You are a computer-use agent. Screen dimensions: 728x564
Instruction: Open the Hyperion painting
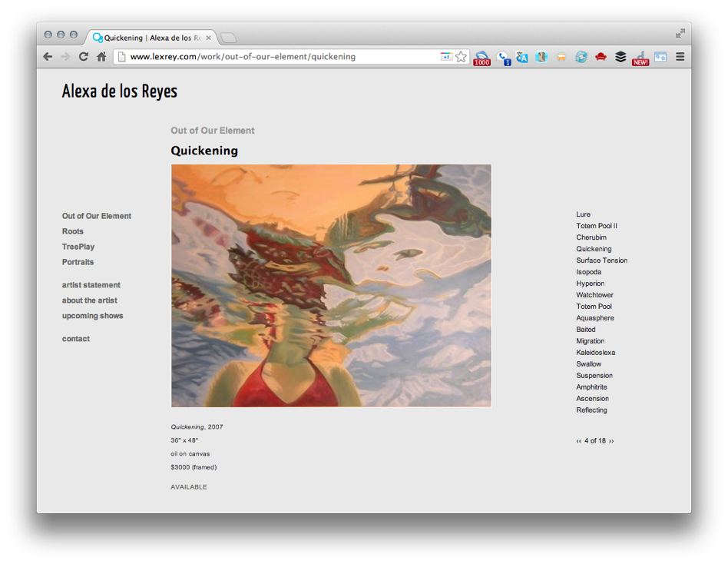590,284
